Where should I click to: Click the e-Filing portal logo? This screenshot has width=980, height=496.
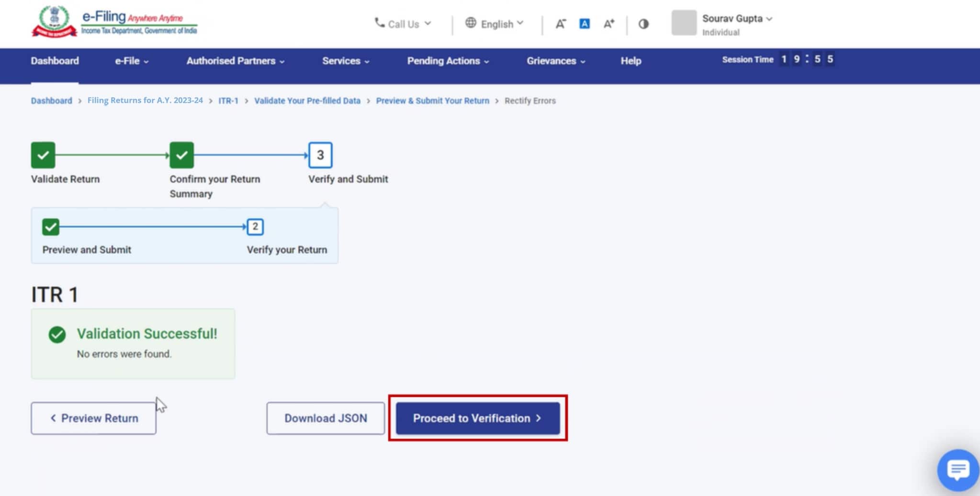[114, 22]
